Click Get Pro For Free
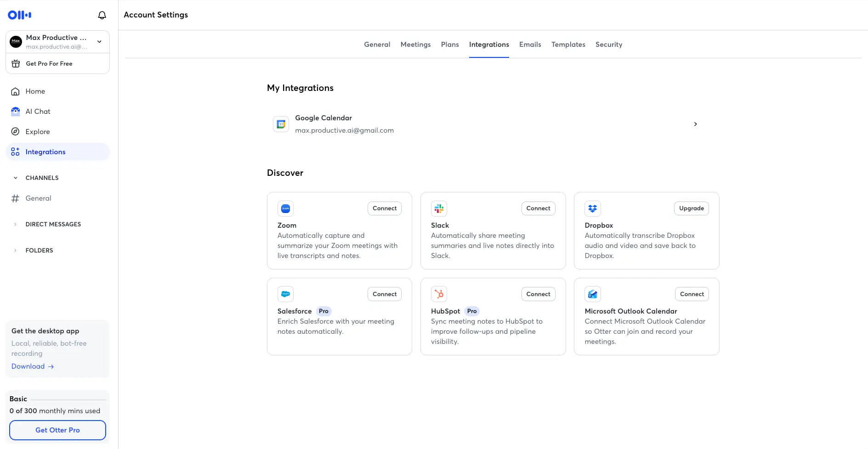This screenshot has width=868, height=449. (x=57, y=64)
